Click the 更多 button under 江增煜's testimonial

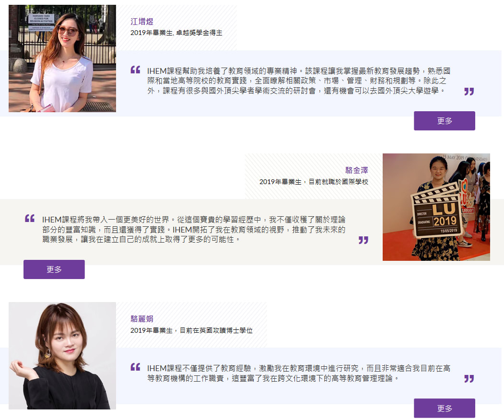(444, 121)
